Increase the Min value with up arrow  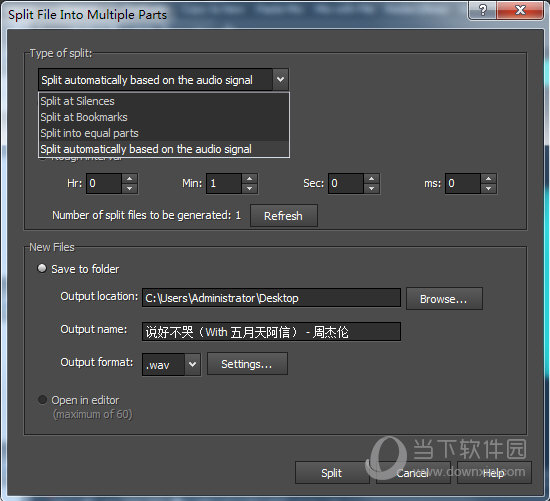pos(249,179)
